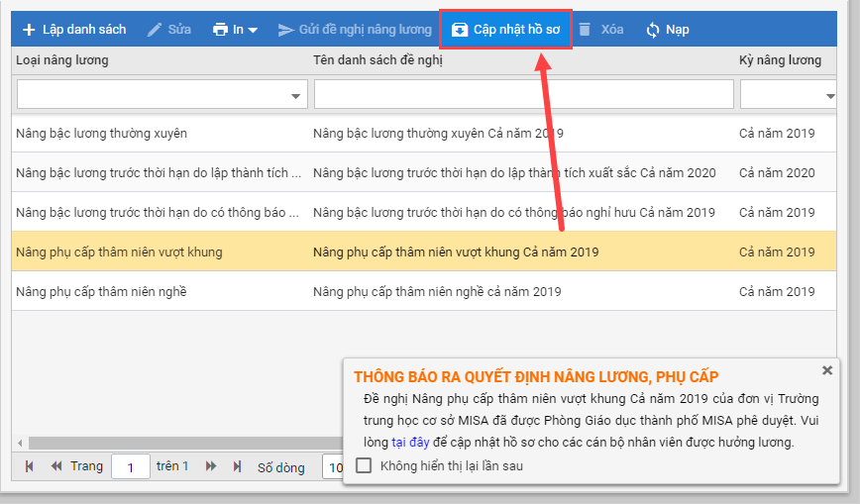The image size is (860, 504).
Task: Click the Trang page number input
Action: click(x=130, y=466)
